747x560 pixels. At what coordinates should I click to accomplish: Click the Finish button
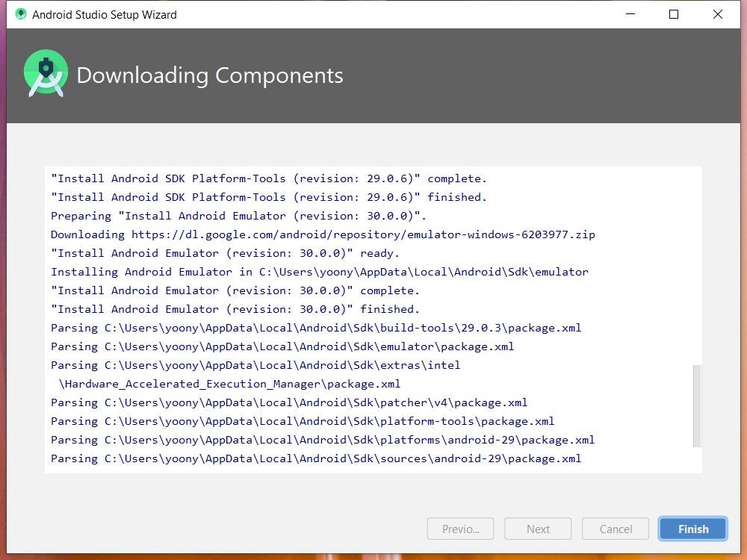coord(692,529)
